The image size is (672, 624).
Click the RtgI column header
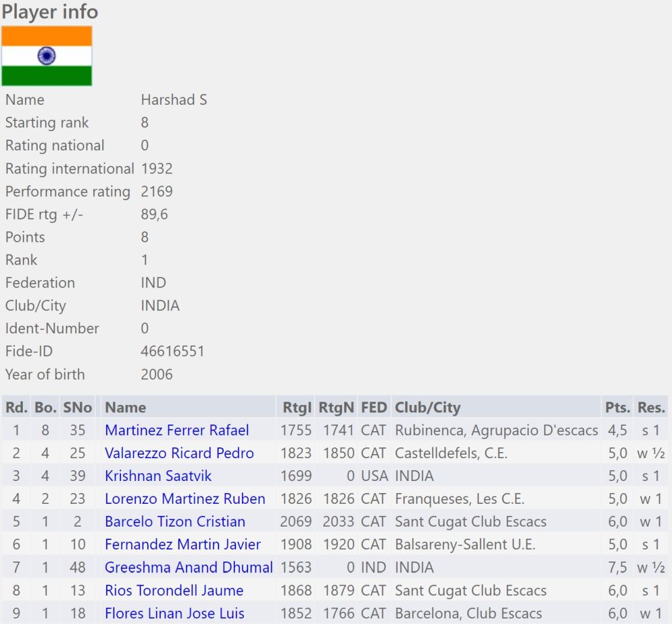click(x=296, y=408)
